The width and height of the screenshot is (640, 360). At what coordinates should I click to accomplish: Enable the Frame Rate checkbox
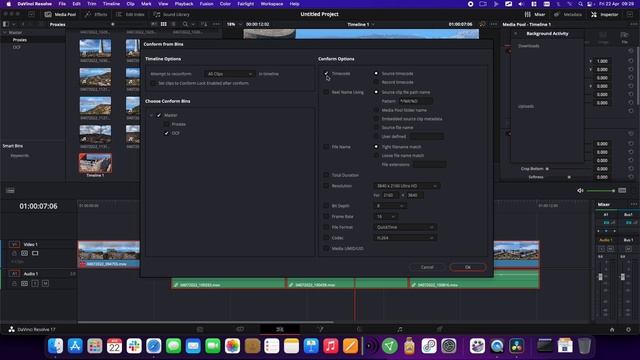[326, 216]
